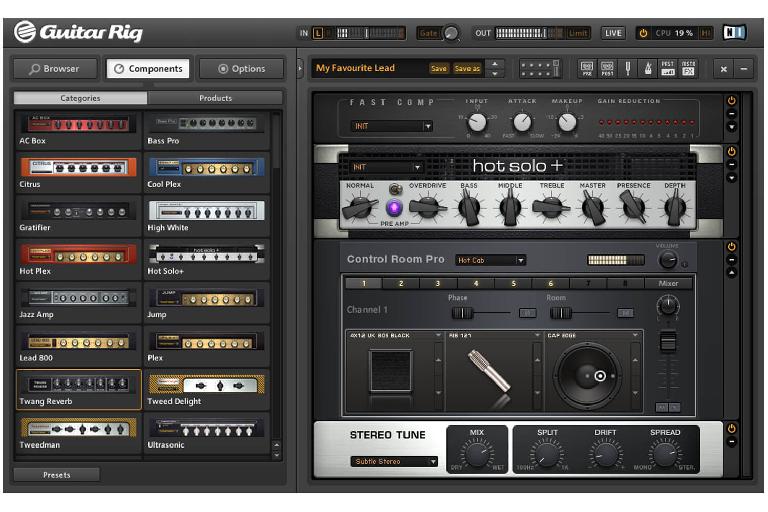Switch to the Products tab
Viewport: 768px width, 512px height.
(215, 98)
